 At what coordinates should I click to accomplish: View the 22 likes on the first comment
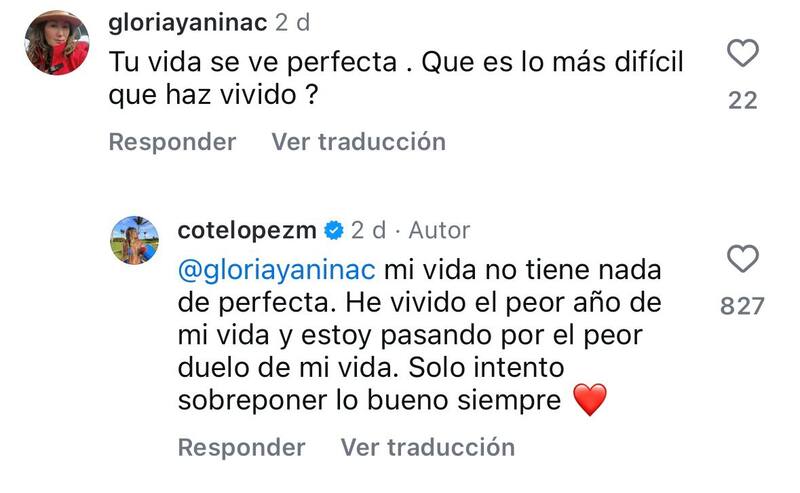pos(742,100)
